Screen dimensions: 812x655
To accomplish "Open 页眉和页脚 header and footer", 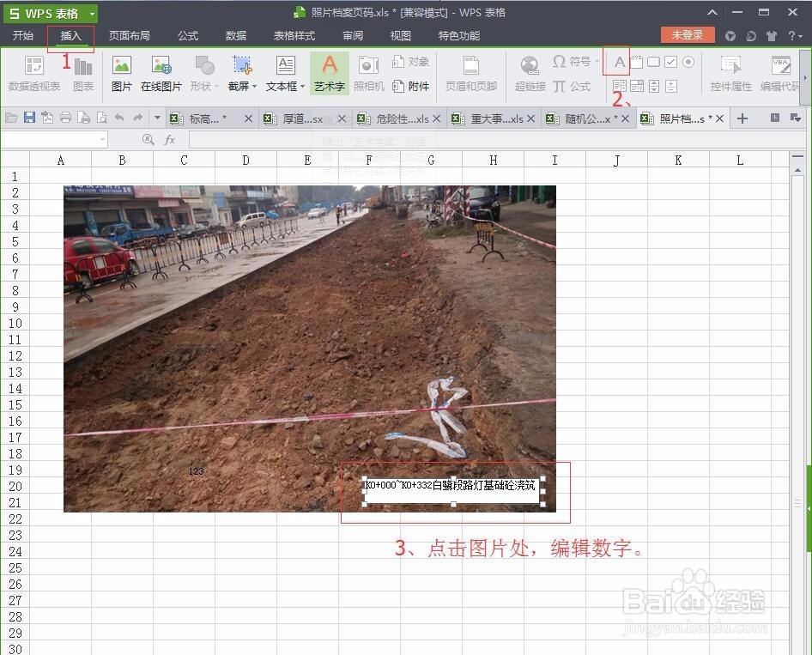I will point(470,74).
